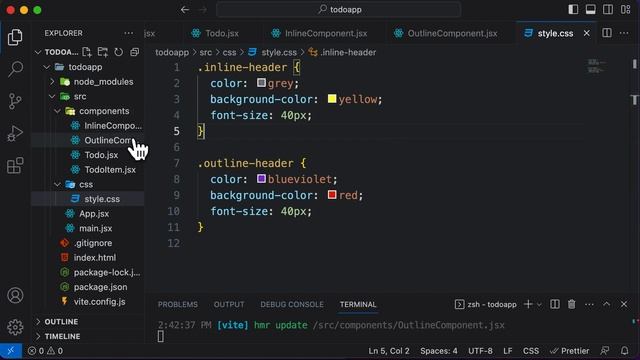Open the Run and Debug view
Image resolution: width=640 pixels, height=360 pixels.
(15, 133)
